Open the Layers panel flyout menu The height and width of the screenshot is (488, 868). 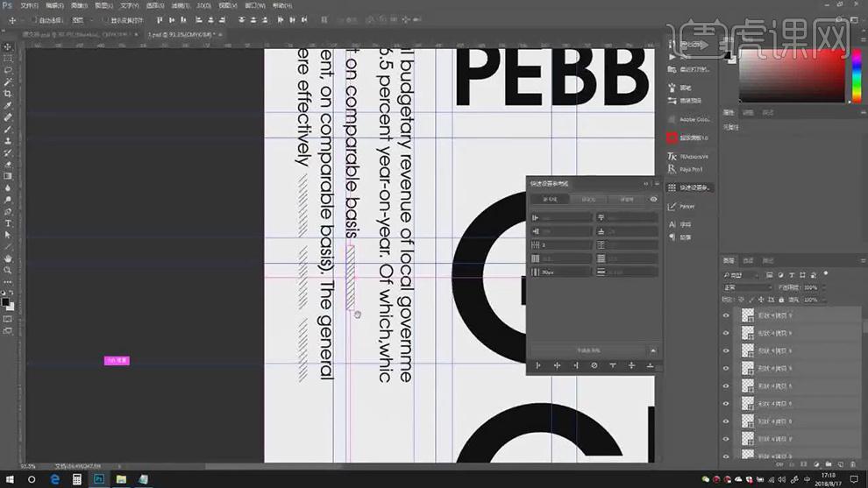click(x=863, y=260)
